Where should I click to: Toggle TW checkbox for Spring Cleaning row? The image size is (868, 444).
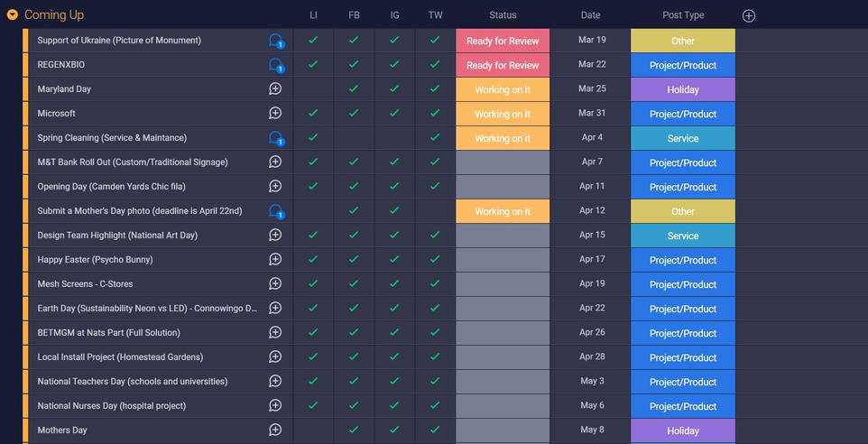(x=435, y=138)
